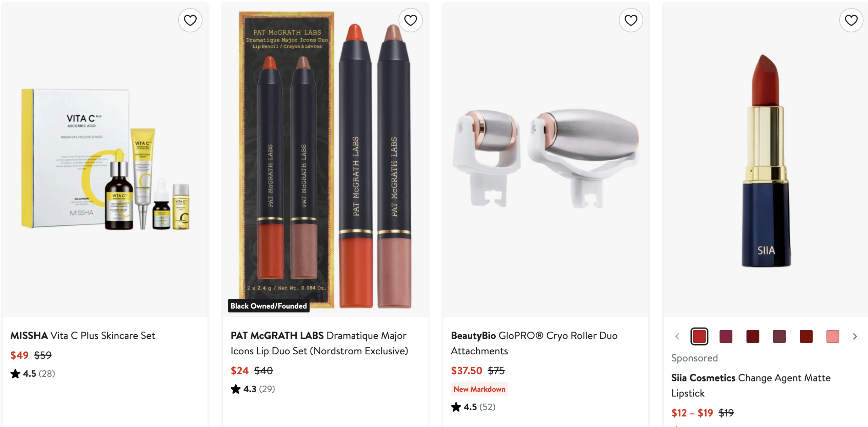Choose the berry purple lipstick swatch
The image size is (868, 427).
click(x=726, y=336)
